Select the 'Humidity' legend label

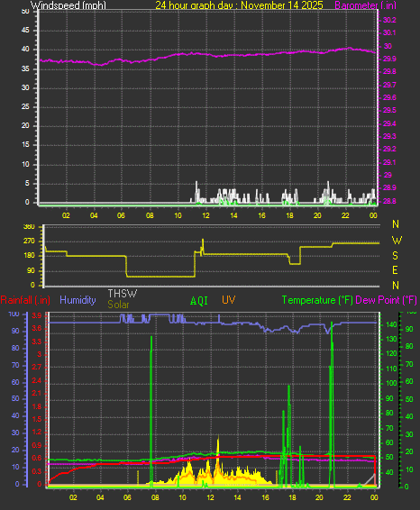click(78, 300)
